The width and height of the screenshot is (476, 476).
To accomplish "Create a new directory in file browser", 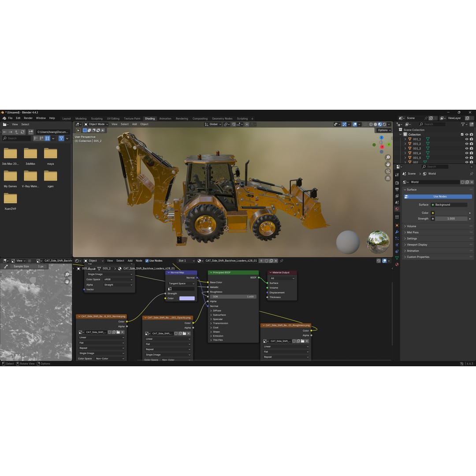I will [31, 132].
